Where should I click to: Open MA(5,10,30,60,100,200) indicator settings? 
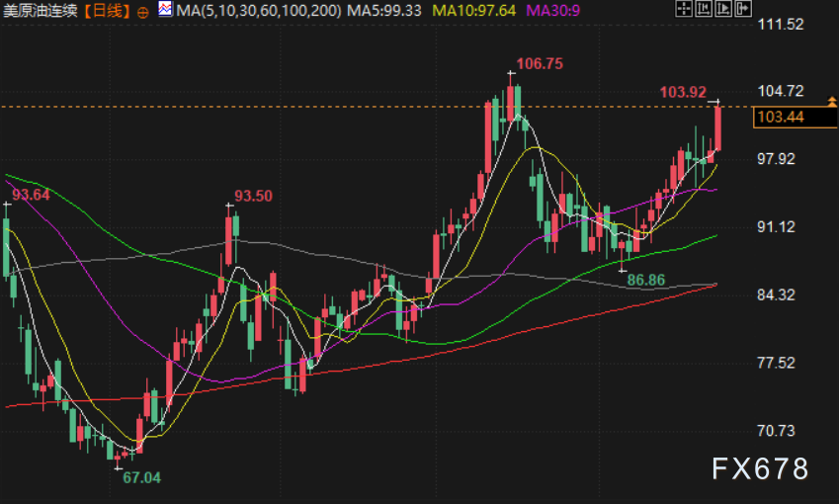pyautogui.click(x=259, y=10)
